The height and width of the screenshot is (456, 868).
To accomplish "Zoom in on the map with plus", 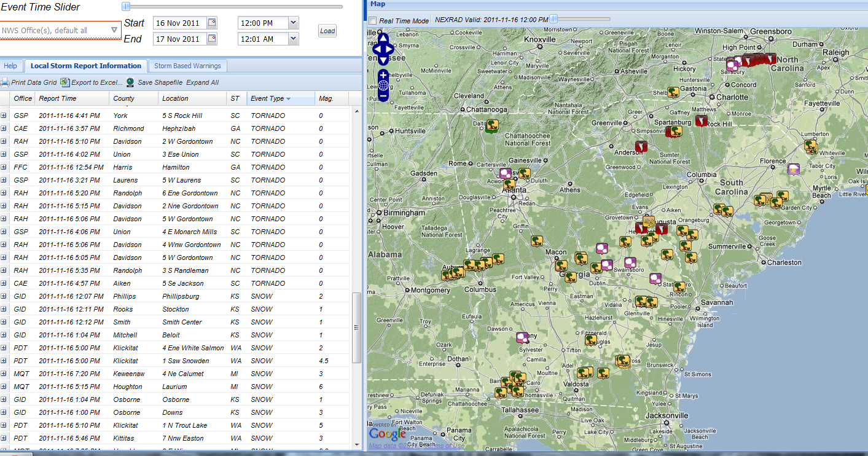I will [383, 75].
